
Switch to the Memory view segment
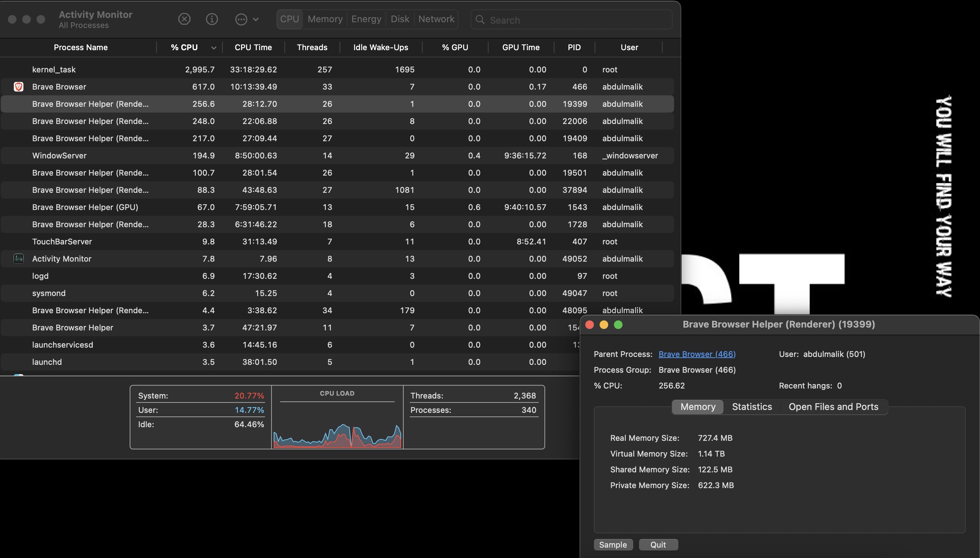[x=325, y=19]
